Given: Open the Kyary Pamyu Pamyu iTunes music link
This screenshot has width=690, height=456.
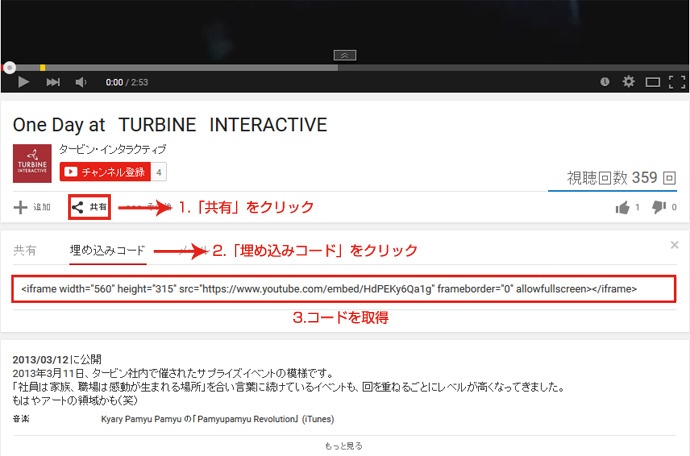Looking at the screenshot, I should 217,419.
